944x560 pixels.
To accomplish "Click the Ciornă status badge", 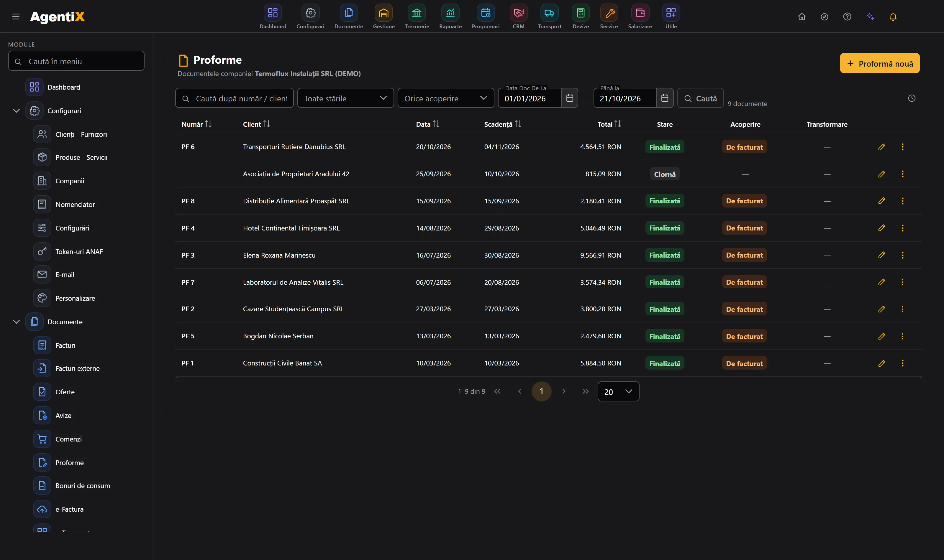I will point(664,174).
